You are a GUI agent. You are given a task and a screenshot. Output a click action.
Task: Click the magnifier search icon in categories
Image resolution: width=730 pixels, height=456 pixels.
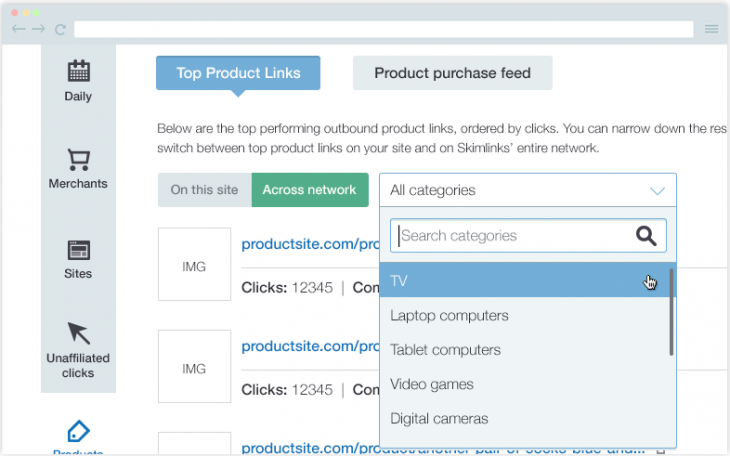pos(646,236)
